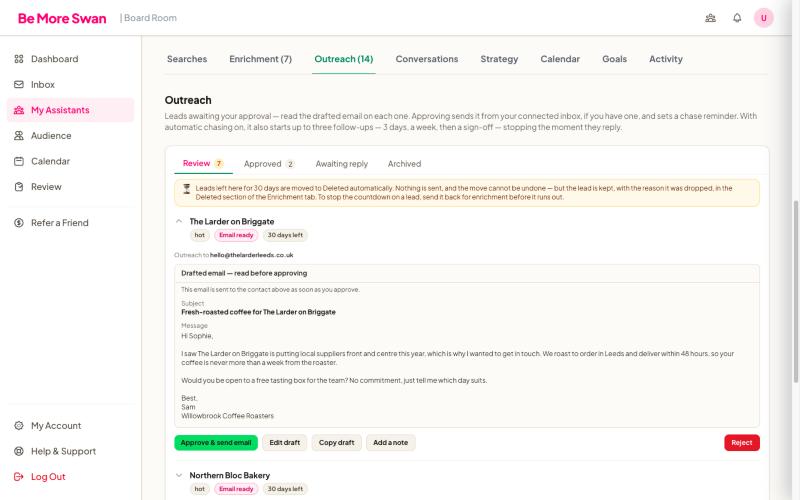Click the My Assistants people icon

pos(19,110)
